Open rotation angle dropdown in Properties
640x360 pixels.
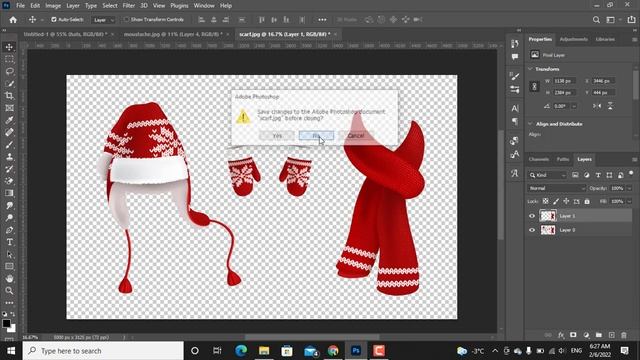(x=574, y=106)
